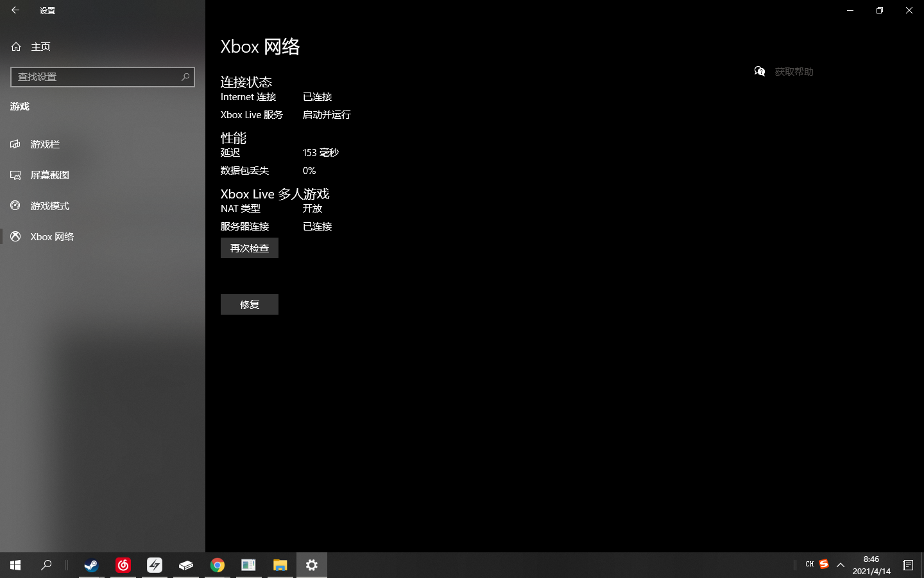Restore down the Settings window
This screenshot has width=924, height=578.
[880, 10]
